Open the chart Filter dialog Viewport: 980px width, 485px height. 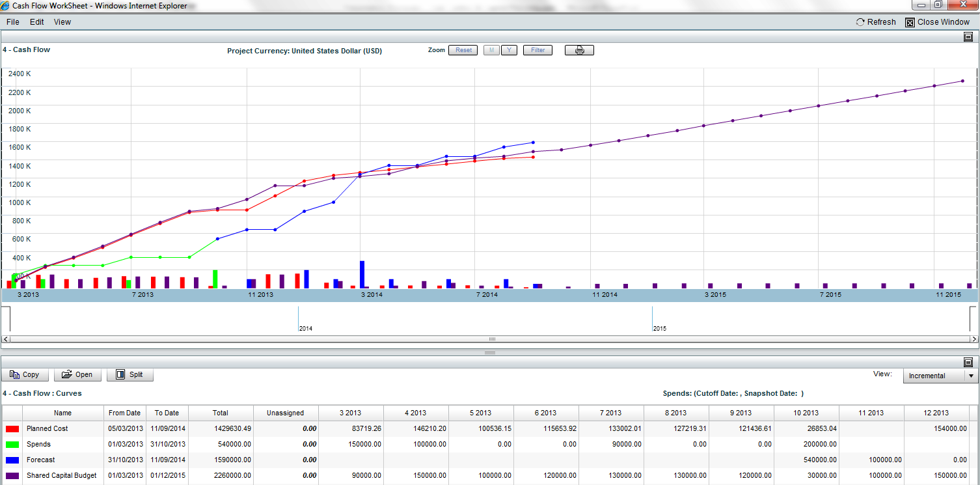[538, 50]
